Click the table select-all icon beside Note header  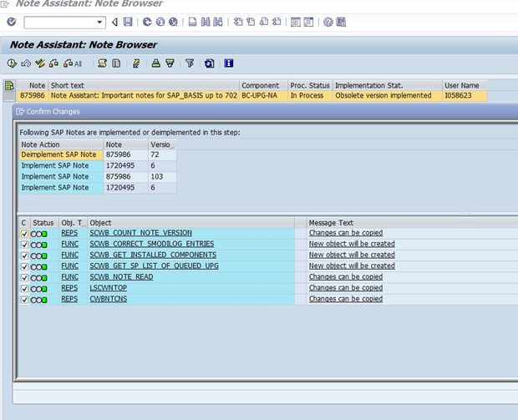pos(9,85)
